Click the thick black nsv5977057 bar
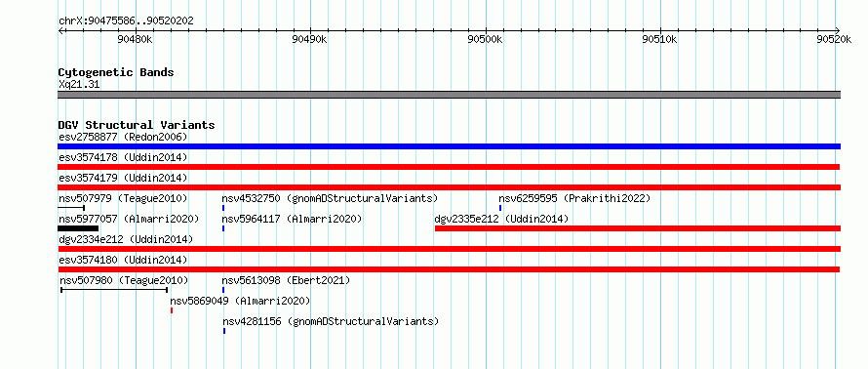The height and width of the screenshot is (369, 868). pyautogui.click(x=78, y=228)
